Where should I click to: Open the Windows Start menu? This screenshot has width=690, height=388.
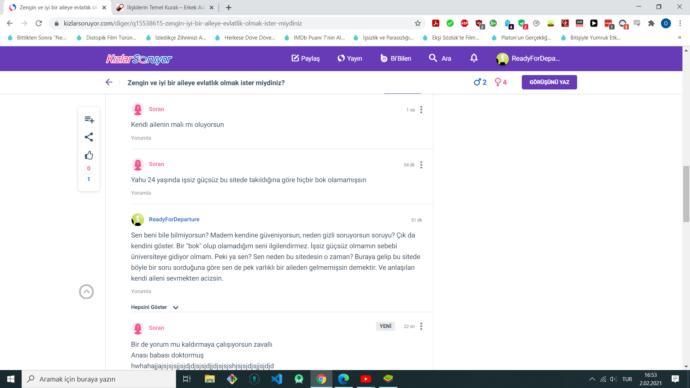11,379
